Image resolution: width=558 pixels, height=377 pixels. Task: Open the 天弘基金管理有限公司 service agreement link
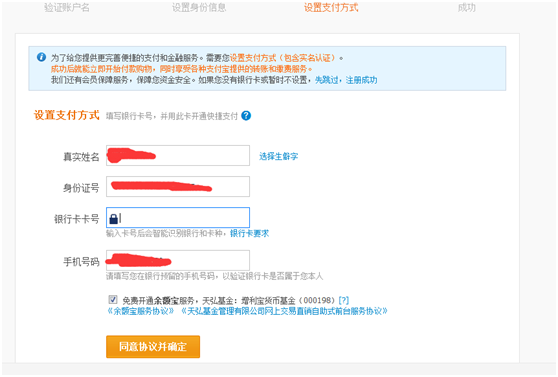click(x=284, y=311)
